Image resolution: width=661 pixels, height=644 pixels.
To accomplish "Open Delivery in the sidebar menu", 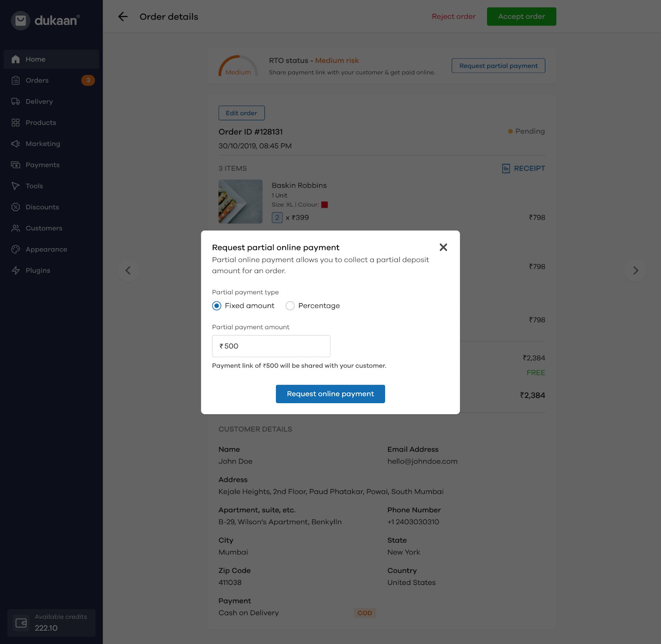I will [51, 101].
